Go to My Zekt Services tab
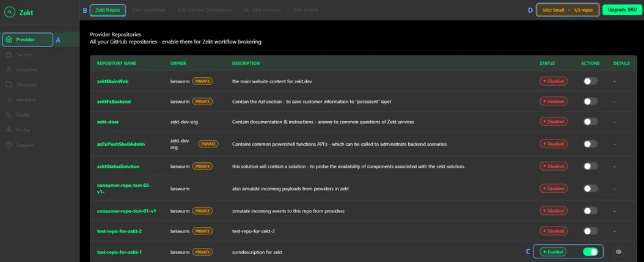 click(x=262, y=10)
